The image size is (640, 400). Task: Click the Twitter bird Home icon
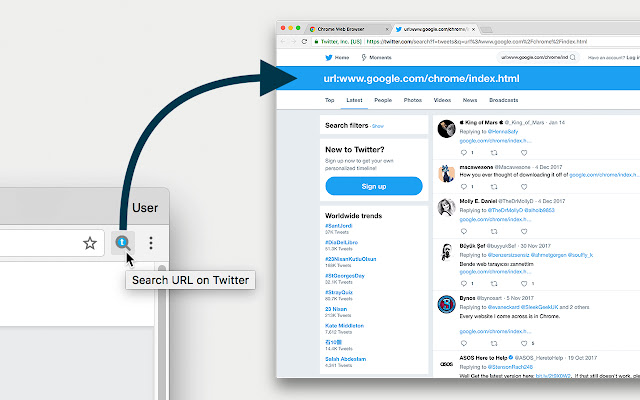point(329,58)
